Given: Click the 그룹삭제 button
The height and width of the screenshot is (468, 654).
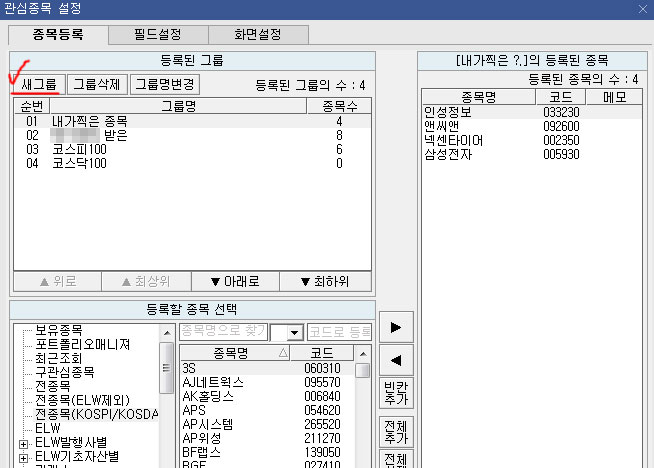Looking at the screenshot, I should tap(97, 85).
